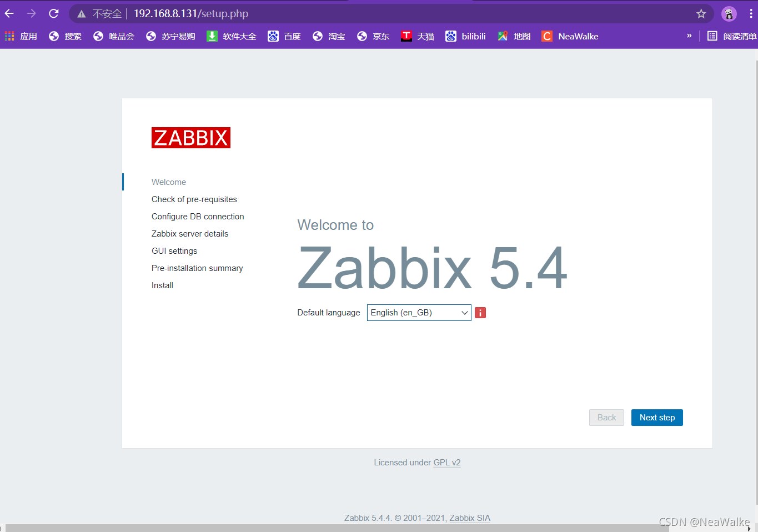Open the 软件大全 bookmark
Screen dimensions: 758x532
(x=232, y=36)
